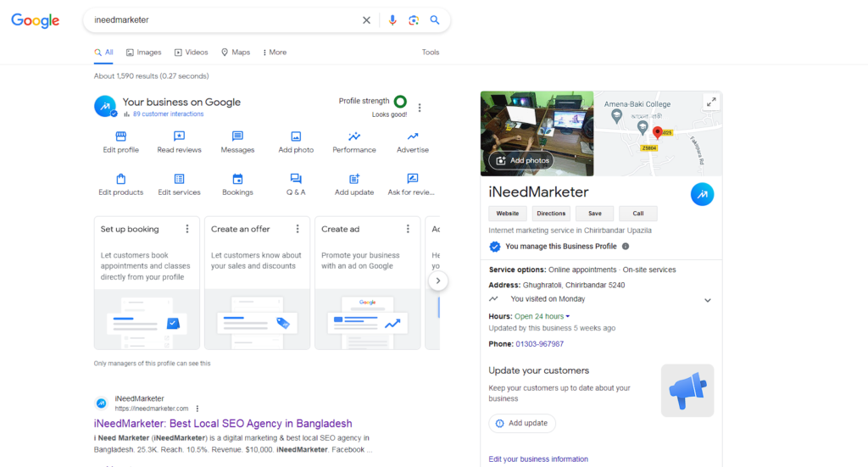Click the Add update pill button
Viewport: 868px width, 467px height.
522,423
